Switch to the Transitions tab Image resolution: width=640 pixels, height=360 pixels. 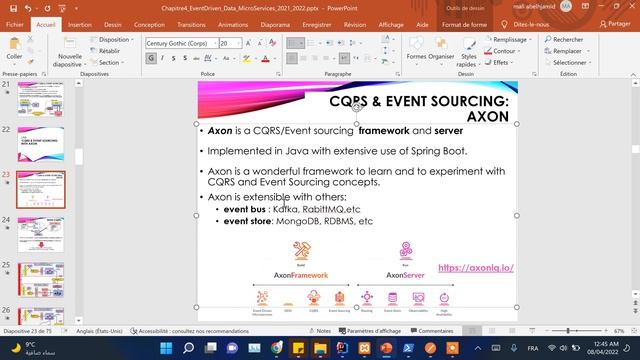191,24
